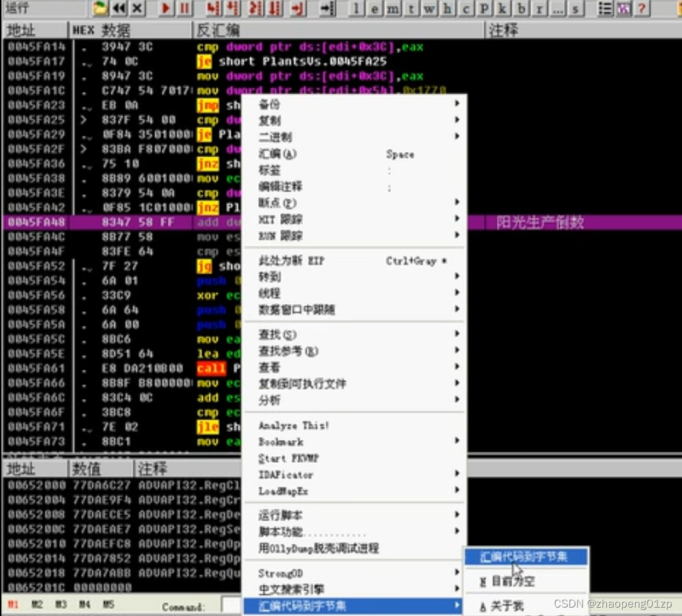Click the Trace over toolbar icon
682x616 pixels.
point(275,8)
